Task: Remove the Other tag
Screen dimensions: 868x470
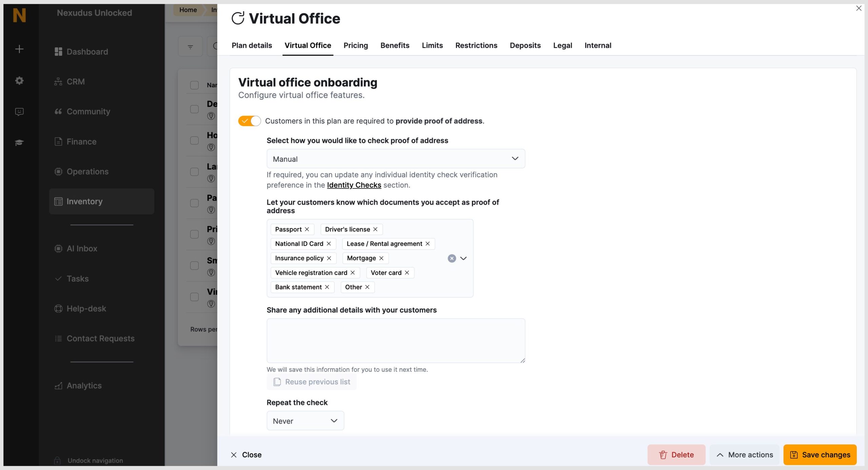Action: point(367,287)
